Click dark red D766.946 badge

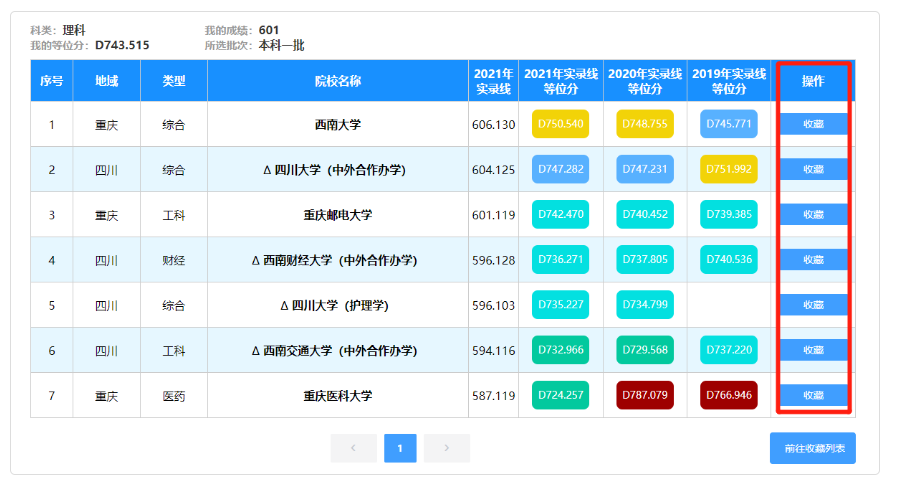click(729, 395)
